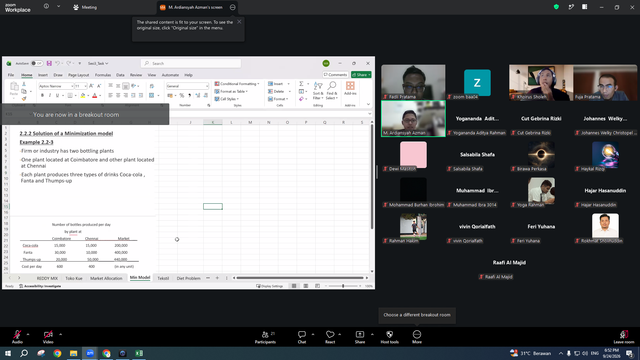The width and height of the screenshot is (640, 360).
Task: Open Format as Table menu
Action: 231,91
